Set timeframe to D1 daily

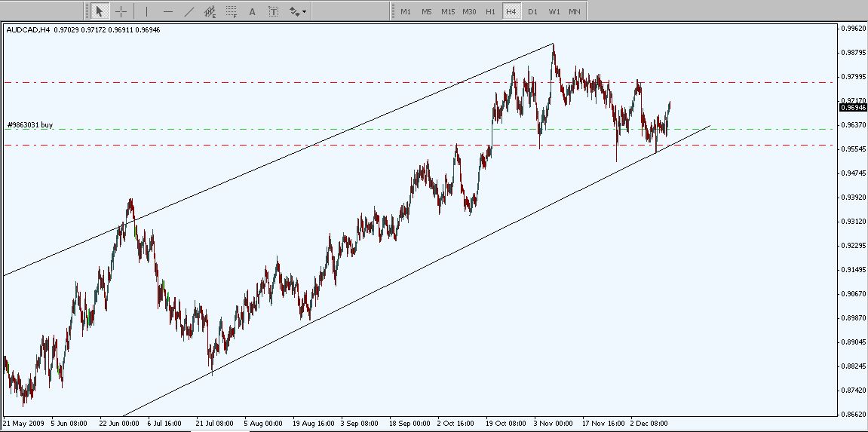tap(532, 11)
